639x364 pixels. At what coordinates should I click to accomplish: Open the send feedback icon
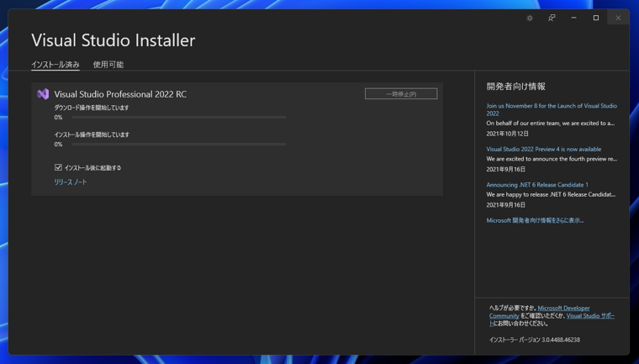click(x=552, y=18)
